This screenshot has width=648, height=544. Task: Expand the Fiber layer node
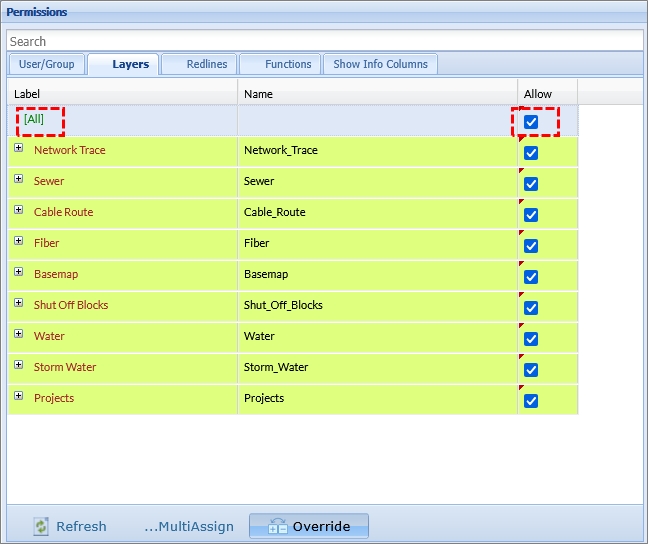(18, 241)
